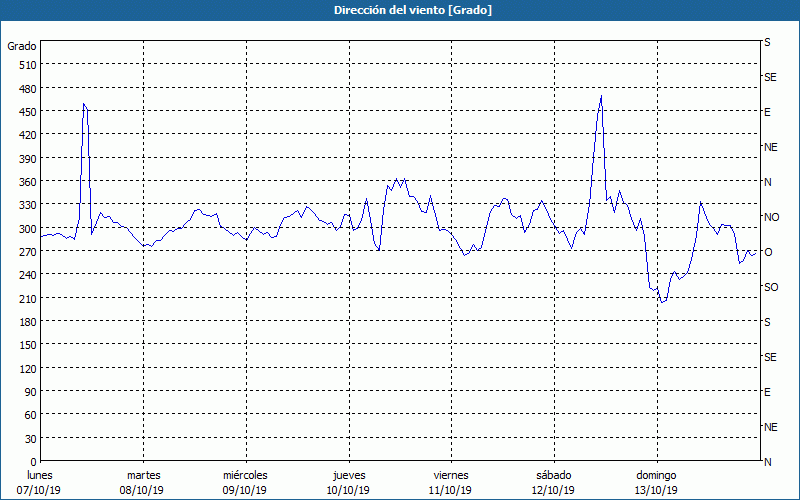Viewport: 800px width, 500px height.
Task: Select the 'N' compass label at 0
Action: 767,462
